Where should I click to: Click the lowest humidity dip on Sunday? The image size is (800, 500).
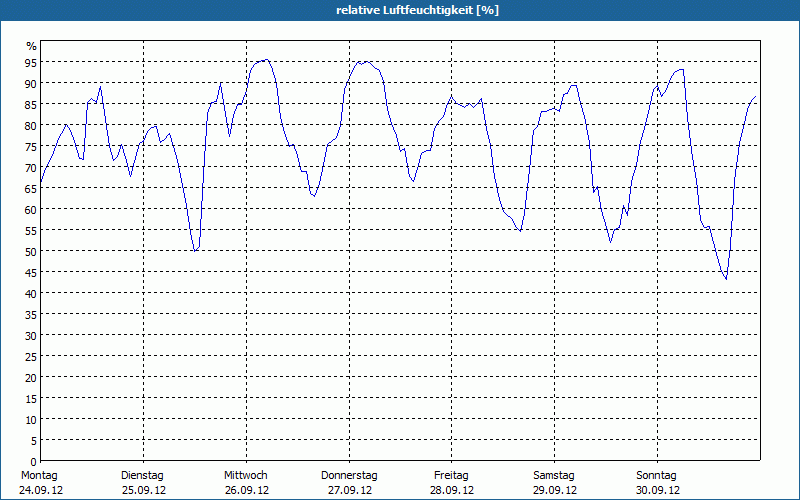point(726,279)
